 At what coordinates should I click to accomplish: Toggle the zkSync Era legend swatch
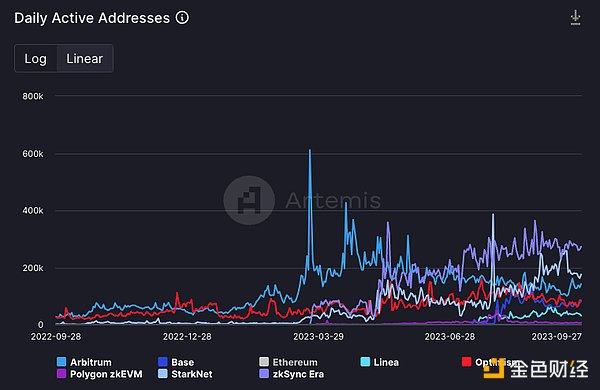[x=264, y=374]
